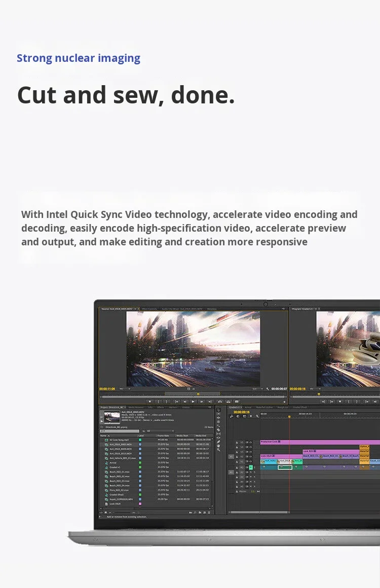Click the timeline playhead marker
Image resolution: width=380 pixels, height=588 pixels.
(x=289, y=417)
